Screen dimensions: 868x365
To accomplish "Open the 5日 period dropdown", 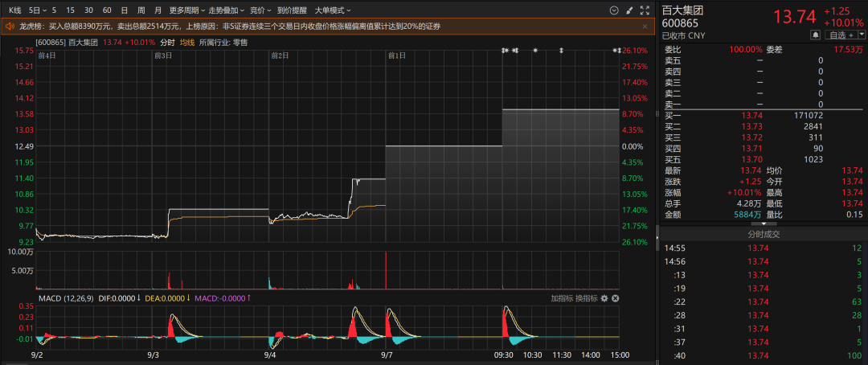I will [x=36, y=10].
